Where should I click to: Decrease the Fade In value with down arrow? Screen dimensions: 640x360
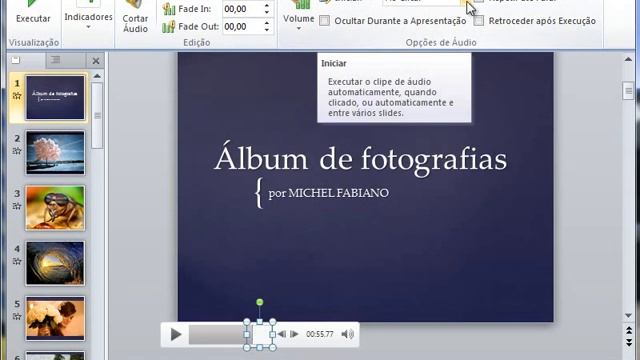267,12
